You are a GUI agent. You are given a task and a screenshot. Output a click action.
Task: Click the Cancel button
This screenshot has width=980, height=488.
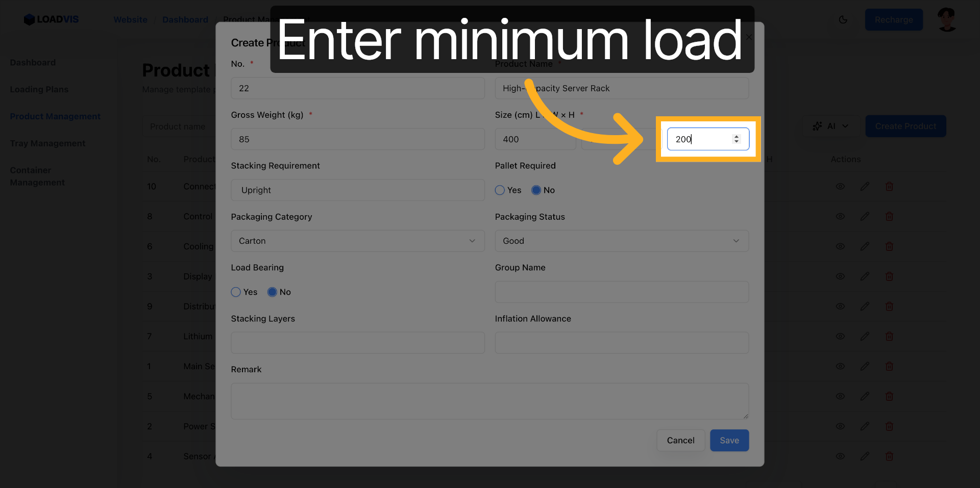click(x=680, y=441)
